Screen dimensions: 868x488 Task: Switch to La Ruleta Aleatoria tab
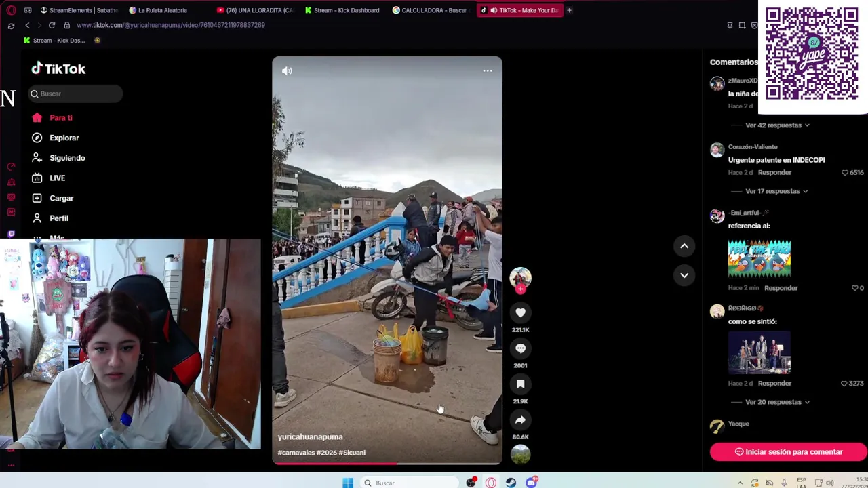(x=163, y=10)
